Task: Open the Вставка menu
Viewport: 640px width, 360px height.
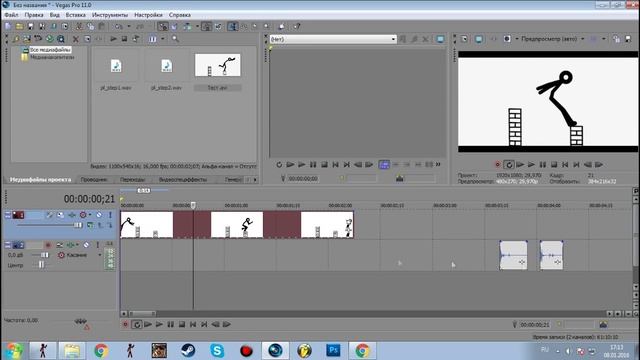Action: (x=76, y=15)
